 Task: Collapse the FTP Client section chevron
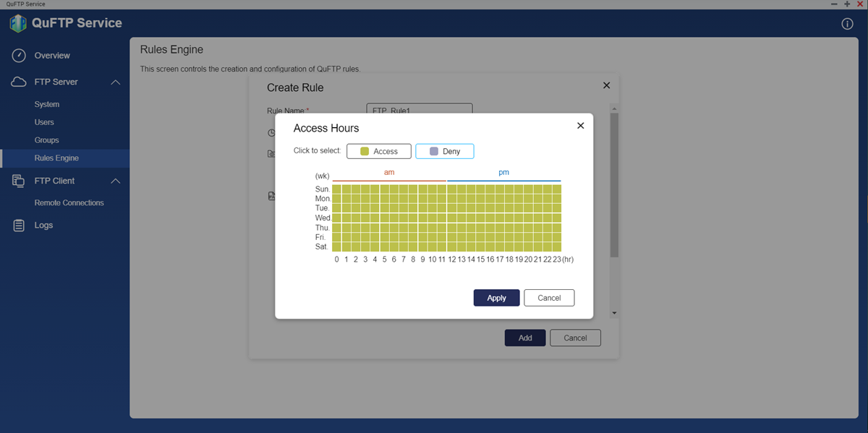click(x=115, y=181)
